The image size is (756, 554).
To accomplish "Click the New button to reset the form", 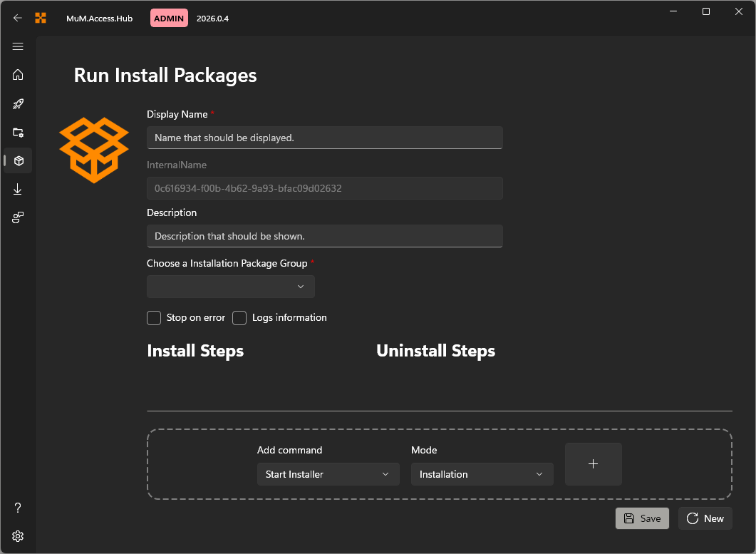I will tap(705, 518).
